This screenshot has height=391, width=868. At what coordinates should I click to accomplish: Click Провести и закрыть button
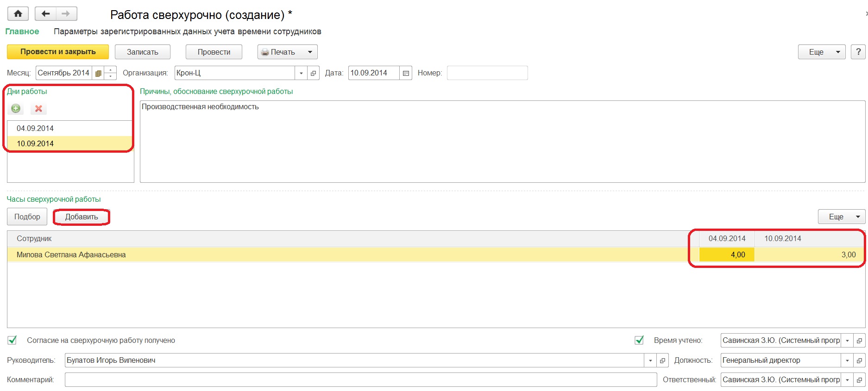pos(58,52)
